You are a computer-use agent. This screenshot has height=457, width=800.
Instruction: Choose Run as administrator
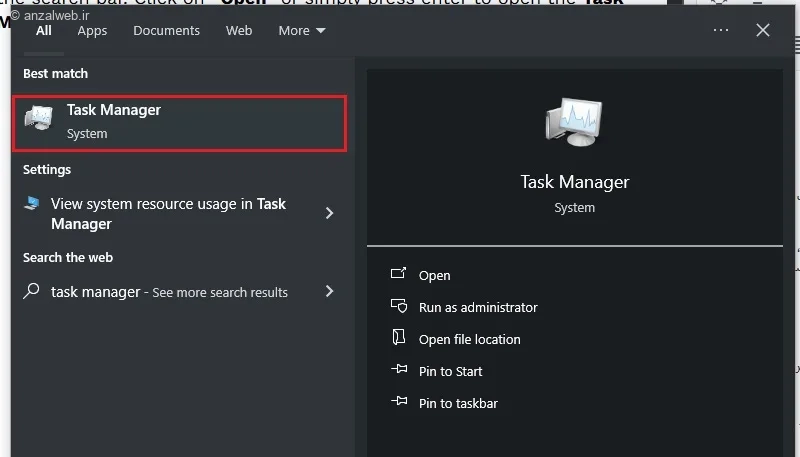[x=478, y=308]
